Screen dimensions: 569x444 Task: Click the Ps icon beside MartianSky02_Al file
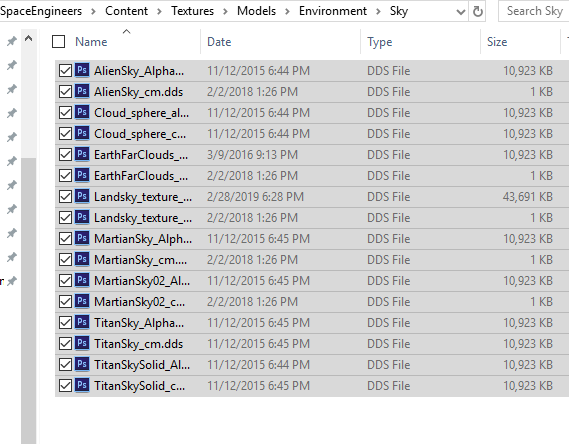tap(82, 280)
